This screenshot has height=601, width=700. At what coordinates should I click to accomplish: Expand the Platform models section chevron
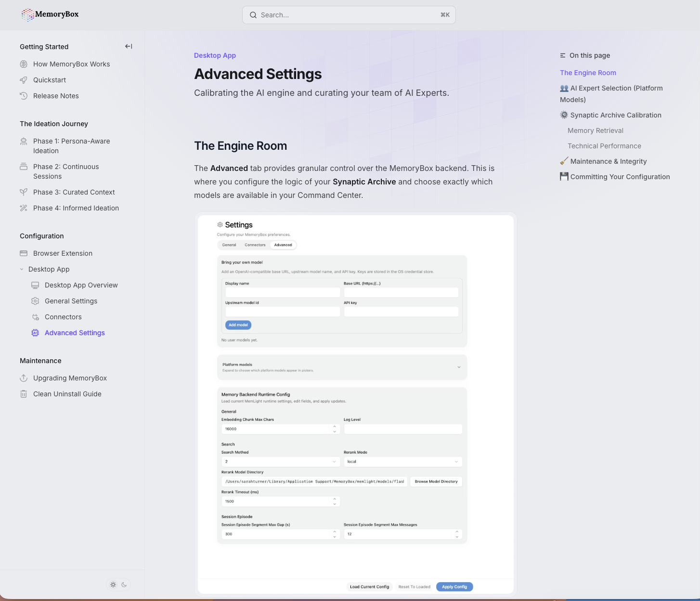[x=459, y=367]
